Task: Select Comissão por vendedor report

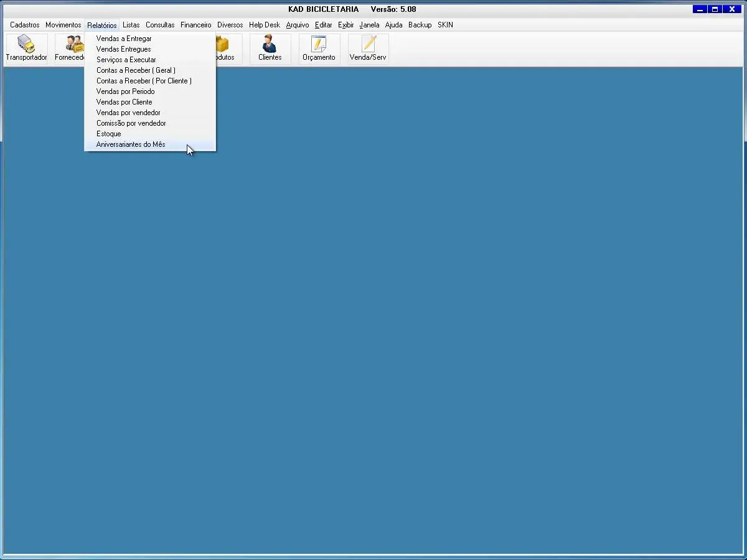Action: coord(131,123)
